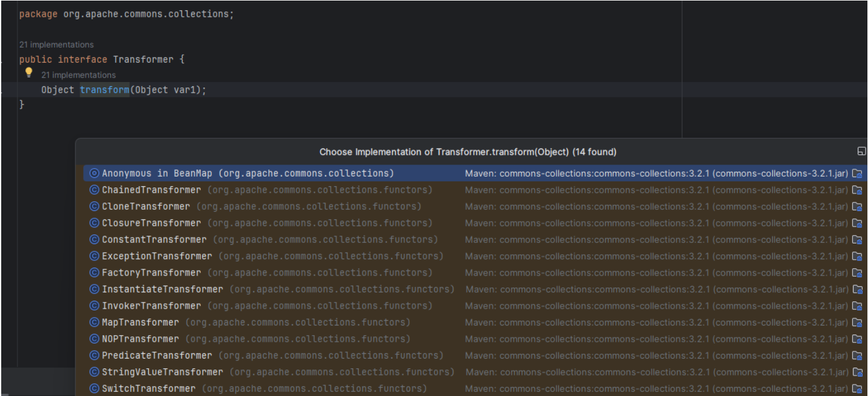This screenshot has height=396, width=868.
Task: Click the class icon beside ChainedTransformer
Action: (x=94, y=190)
